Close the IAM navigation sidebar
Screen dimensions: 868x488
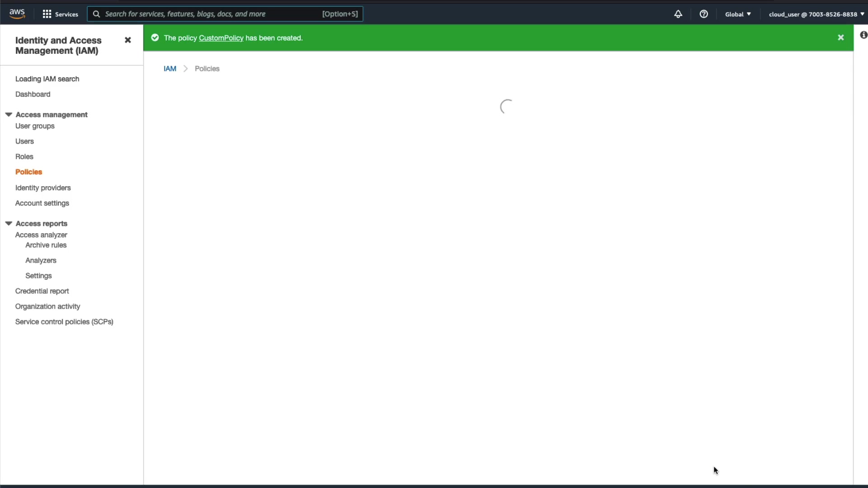[127, 40]
